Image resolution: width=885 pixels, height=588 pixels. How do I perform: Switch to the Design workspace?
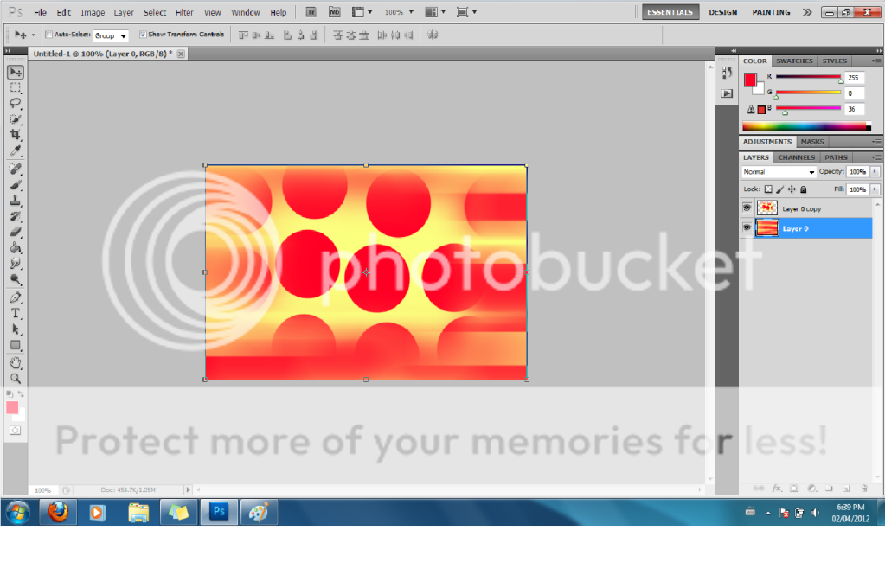coord(722,12)
